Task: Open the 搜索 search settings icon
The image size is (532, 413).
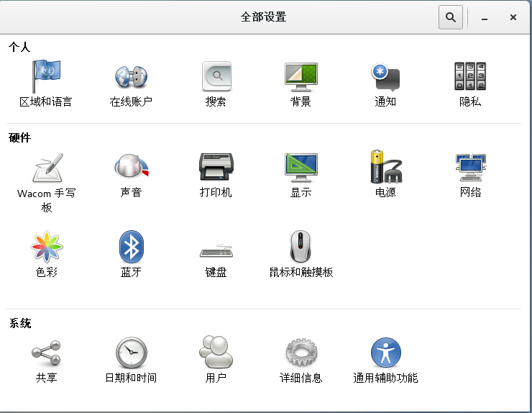Action: point(216,76)
